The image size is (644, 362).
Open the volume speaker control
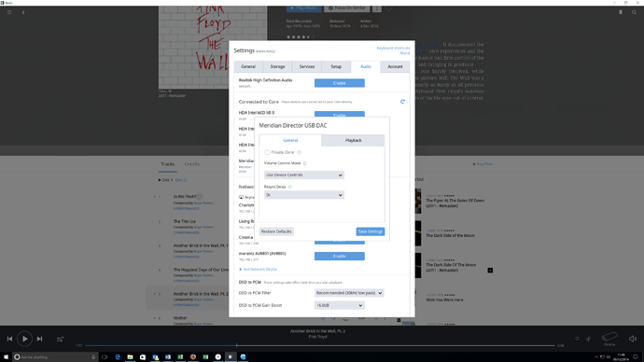(633, 339)
